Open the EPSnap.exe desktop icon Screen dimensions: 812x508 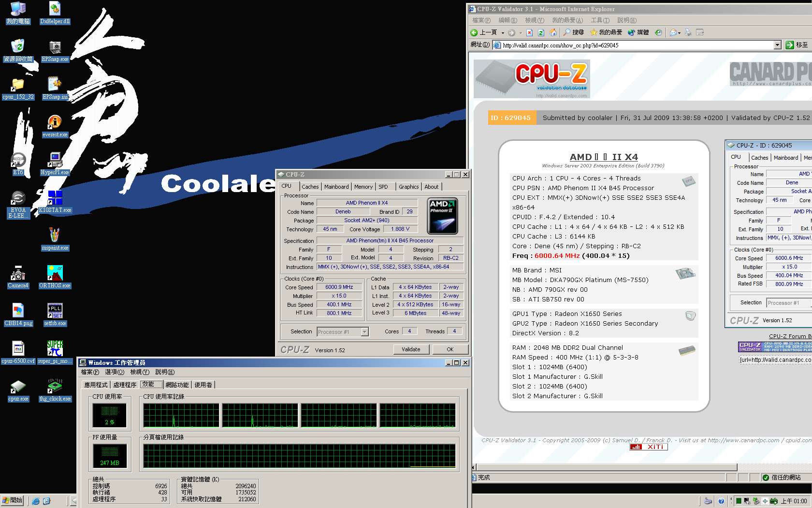point(55,51)
